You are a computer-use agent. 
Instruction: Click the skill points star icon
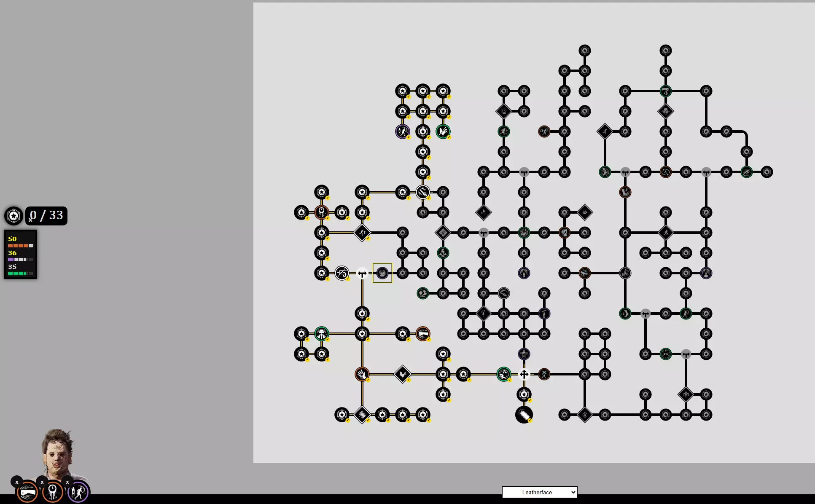point(13,216)
